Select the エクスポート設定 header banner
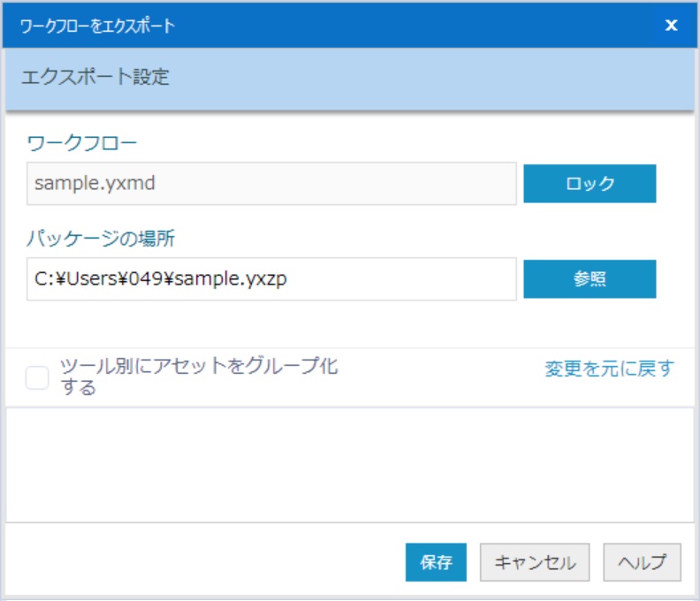This screenshot has height=601, width=700. pyautogui.click(x=350, y=78)
